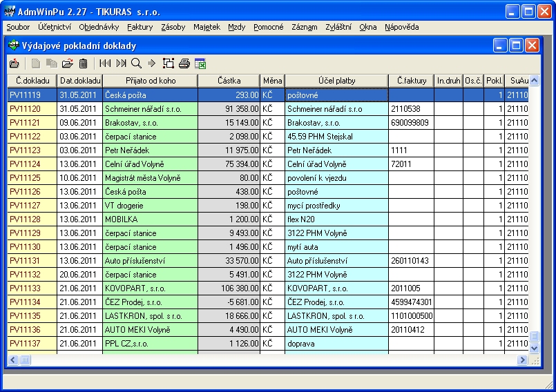
Task: Open the Soubor menu
Action: 18,27
